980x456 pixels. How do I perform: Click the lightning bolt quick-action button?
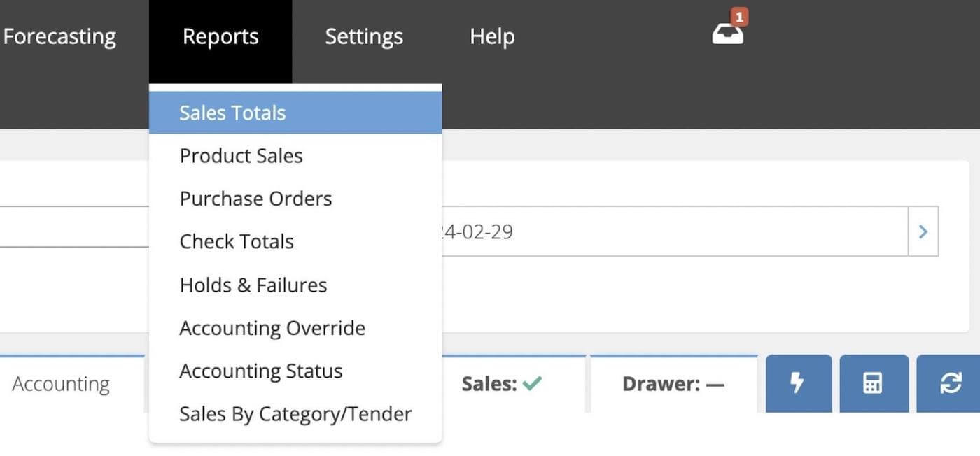[798, 383]
